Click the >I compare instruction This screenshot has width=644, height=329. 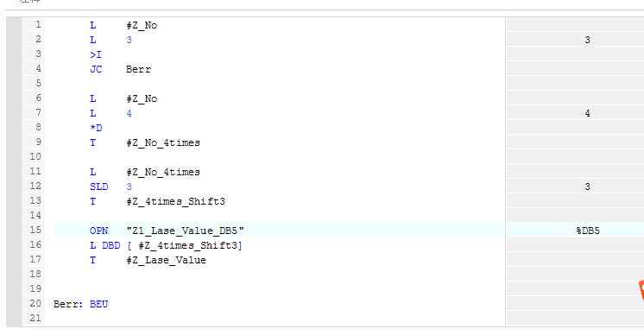tap(96, 54)
